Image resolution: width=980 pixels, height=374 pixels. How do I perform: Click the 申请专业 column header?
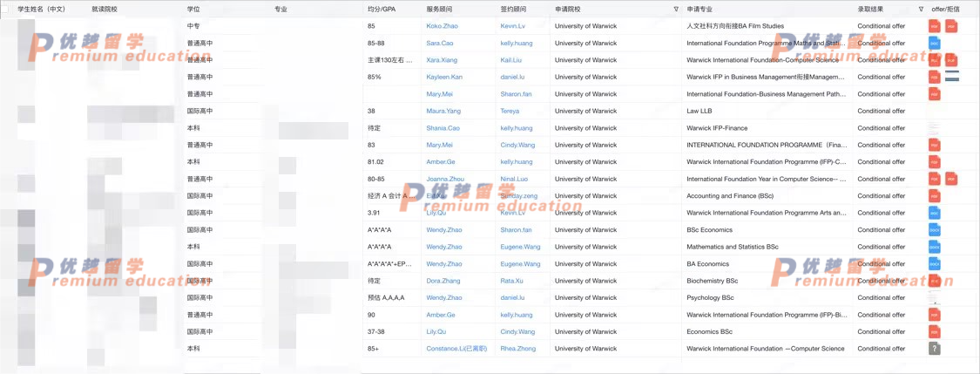coord(700,9)
